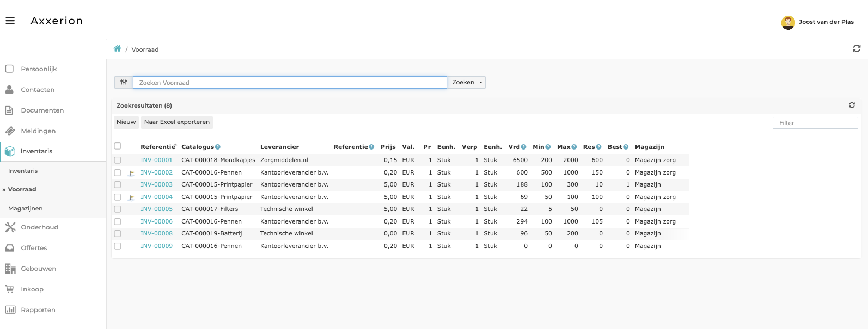Go to home via breadcrumb house icon
868x329 pixels.
[117, 49]
